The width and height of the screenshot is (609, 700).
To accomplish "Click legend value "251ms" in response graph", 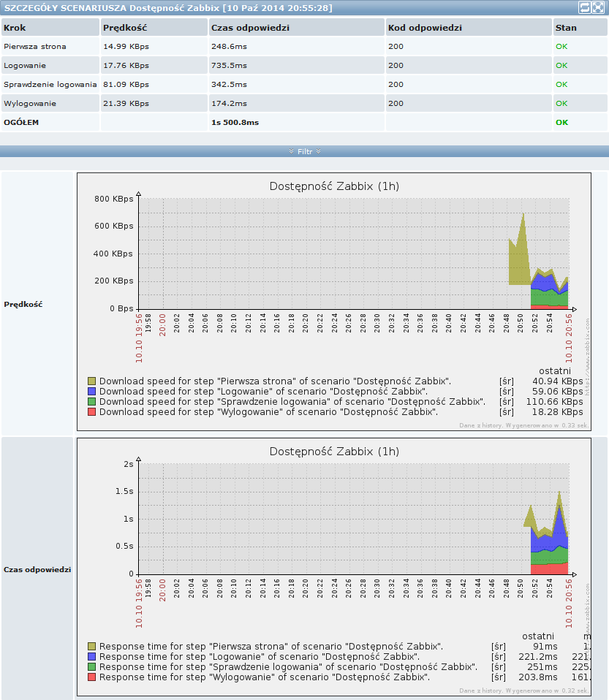I will (542, 667).
